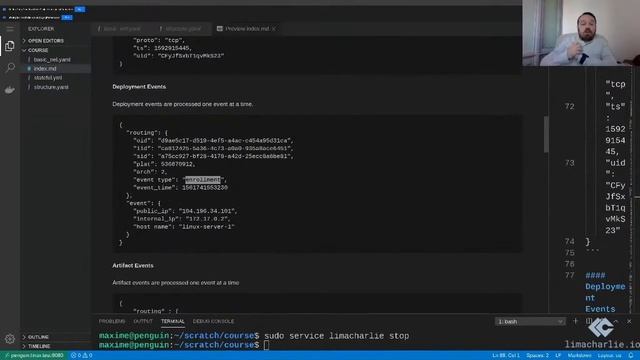Open the Explorer view in activity bar
This screenshot has width=640, height=360.
click(10, 46)
